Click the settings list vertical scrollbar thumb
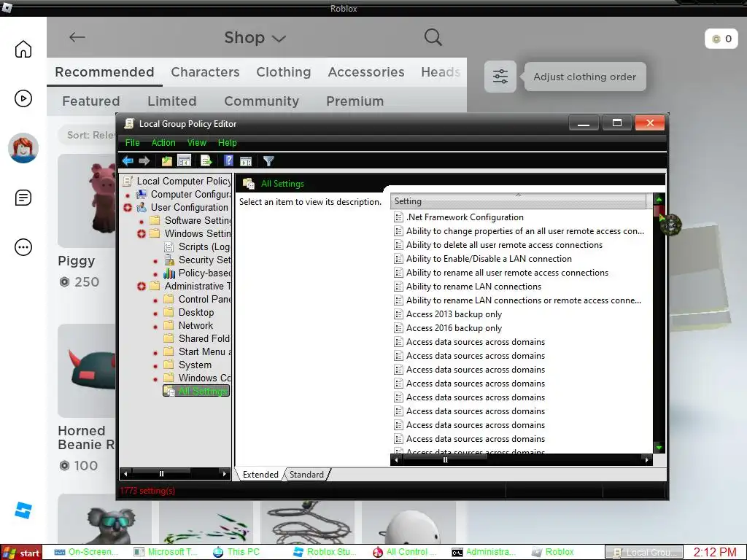 (x=659, y=211)
